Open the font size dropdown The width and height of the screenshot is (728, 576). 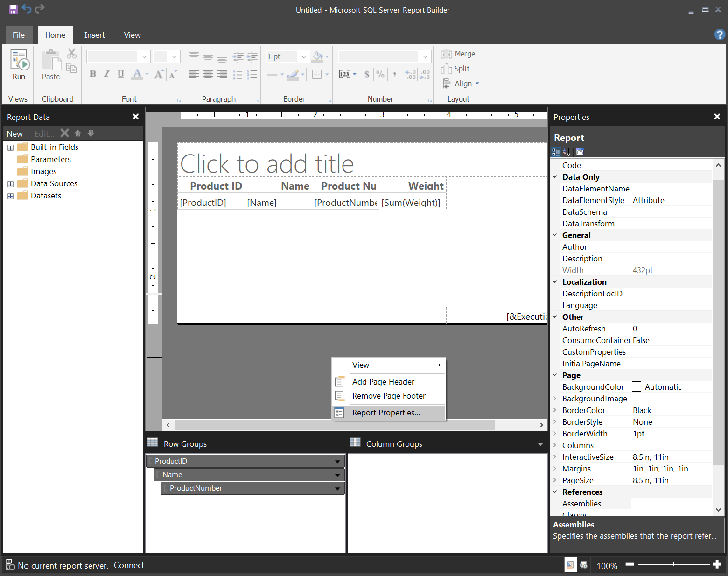tap(174, 56)
